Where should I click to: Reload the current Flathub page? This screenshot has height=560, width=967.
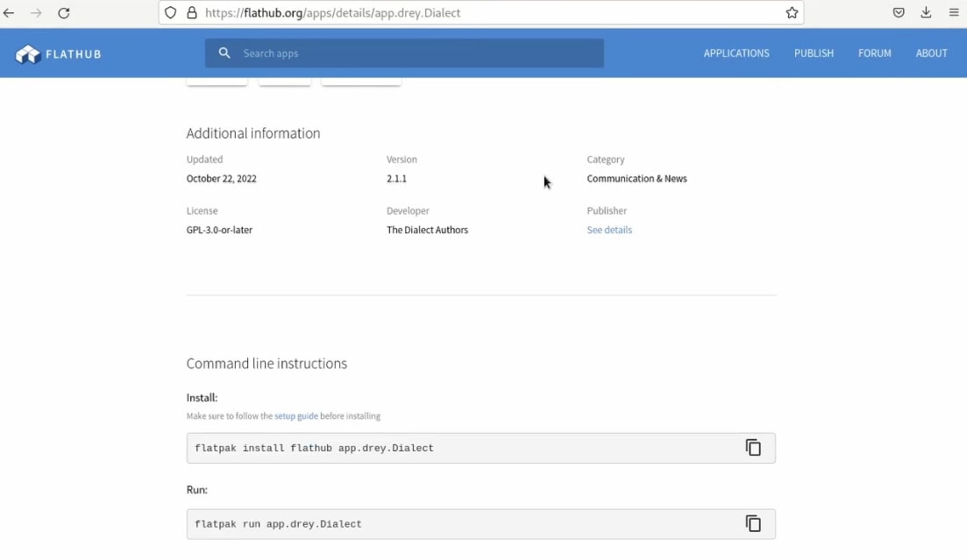point(64,13)
